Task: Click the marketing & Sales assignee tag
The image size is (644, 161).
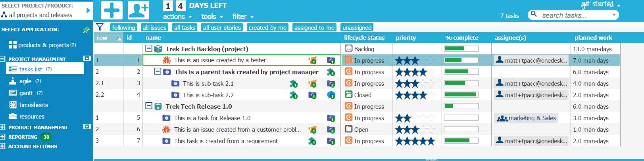Action: click(x=526, y=118)
